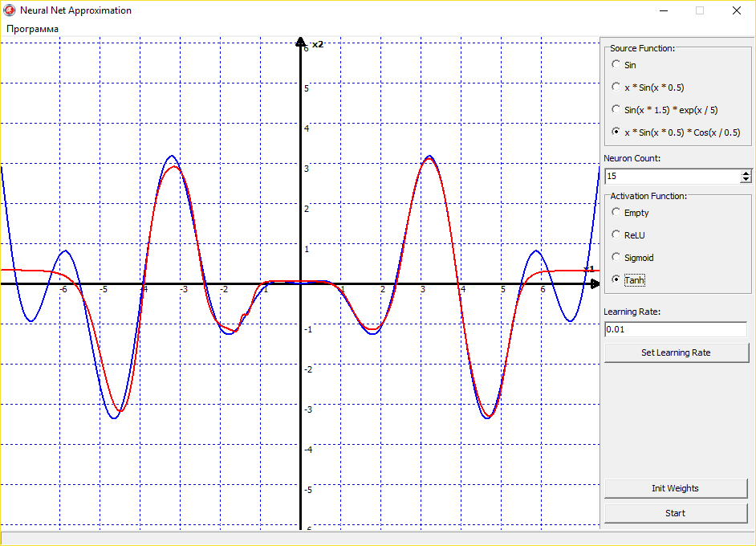This screenshot has width=756, height=546.
Task: Choose the Sigmoid activation function
Action: click(632, 258)
